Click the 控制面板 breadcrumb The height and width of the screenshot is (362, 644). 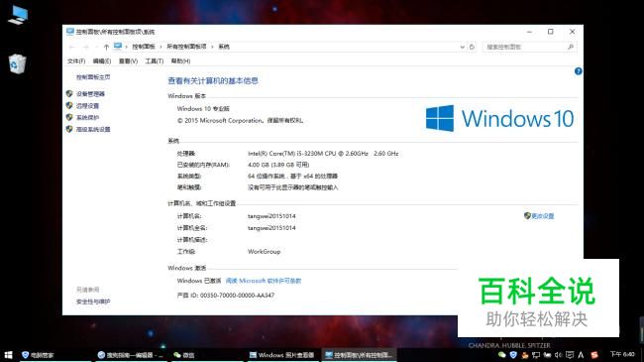[144, 47]
